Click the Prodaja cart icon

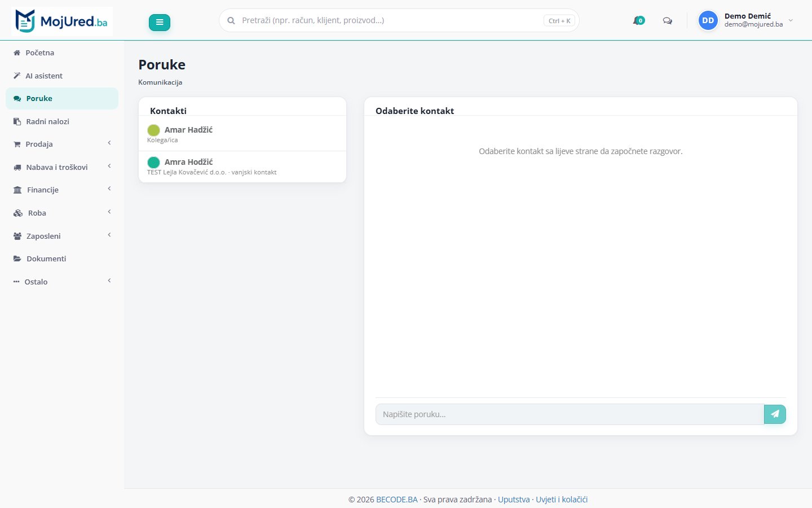17,144
